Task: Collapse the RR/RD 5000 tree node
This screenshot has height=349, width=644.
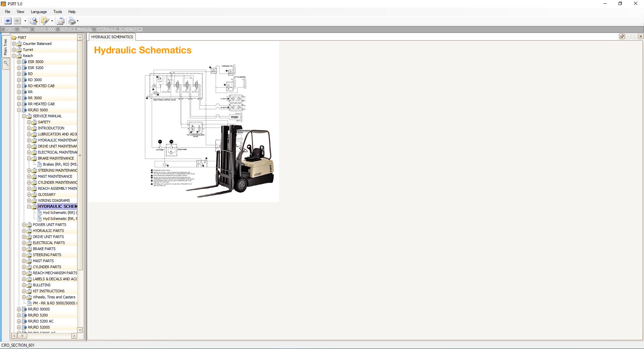Action: [19, 110]
